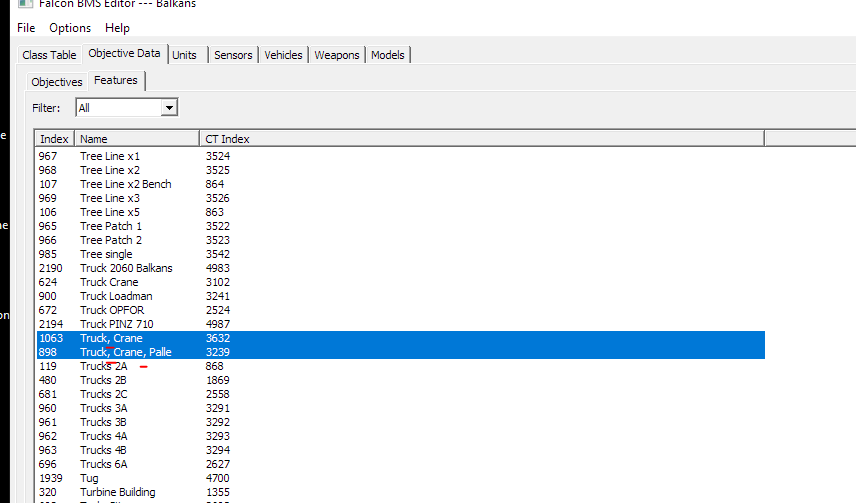Select the Tree Line x2 Bench row
Screen dimensions: 856x503
pyautogui.click(x=400, y=184)
